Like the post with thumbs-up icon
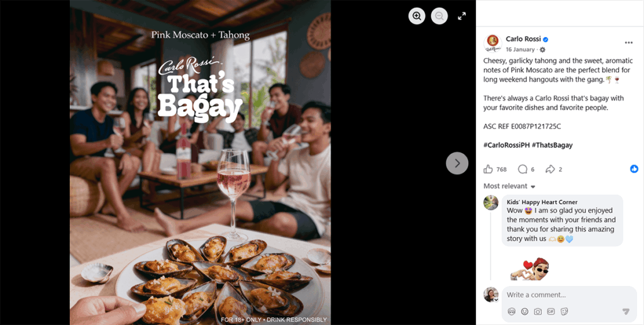644x325 pixels. click(x=488, y=169)
